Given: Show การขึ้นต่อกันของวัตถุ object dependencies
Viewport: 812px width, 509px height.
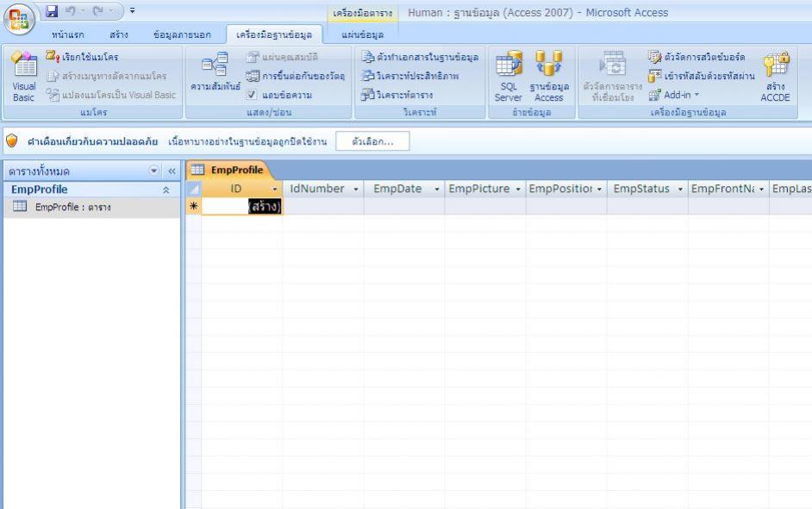Looking at the screenshot, I should tap(295, 76).
